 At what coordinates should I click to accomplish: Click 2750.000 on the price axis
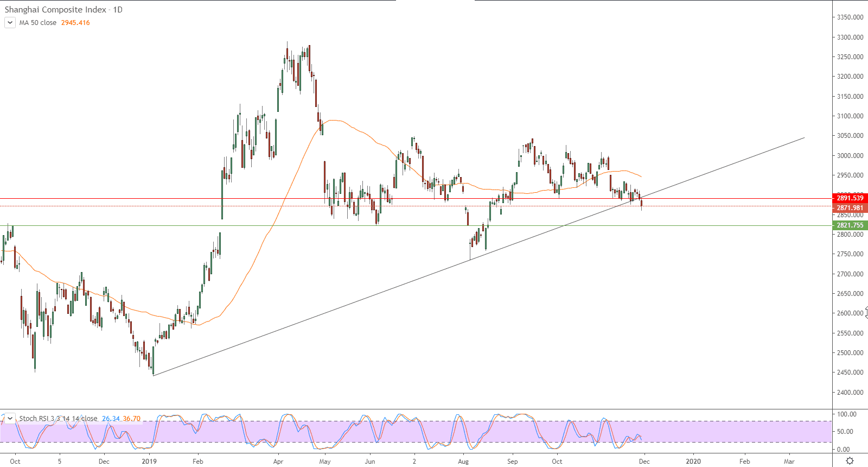coord(850,254)
